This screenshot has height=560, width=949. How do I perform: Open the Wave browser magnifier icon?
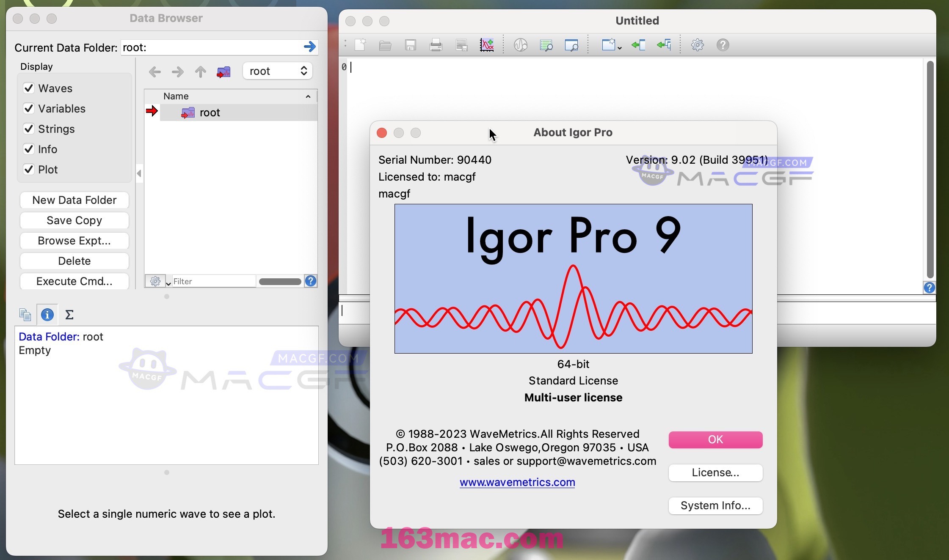[x=521, y=45]
